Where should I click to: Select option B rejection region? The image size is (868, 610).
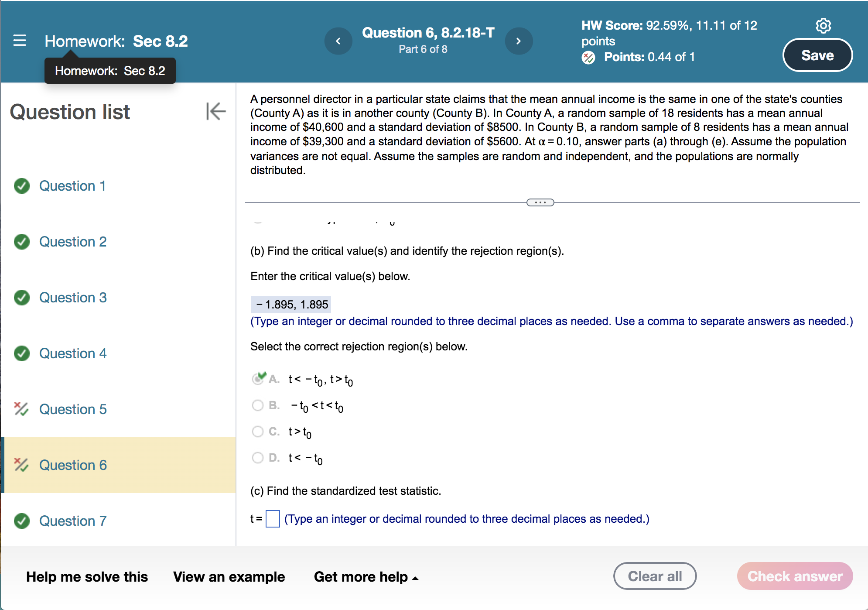coord(258,405)
